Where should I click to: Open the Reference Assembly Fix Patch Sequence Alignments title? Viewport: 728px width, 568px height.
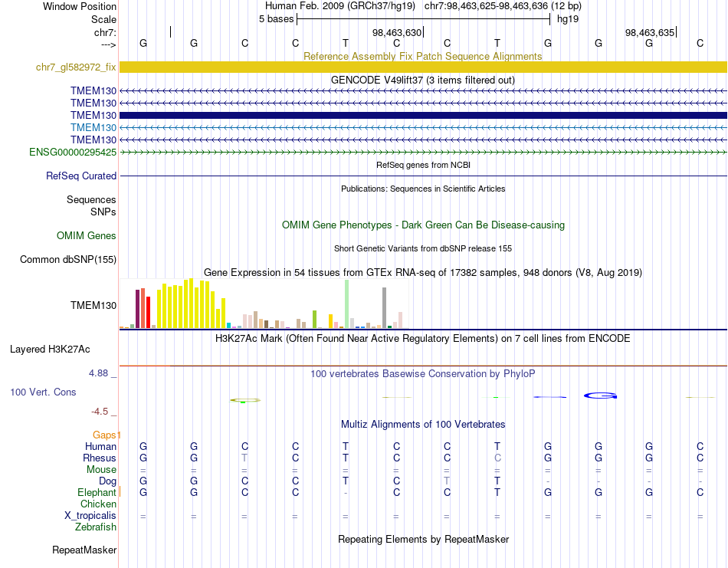[x=422, y=56]
